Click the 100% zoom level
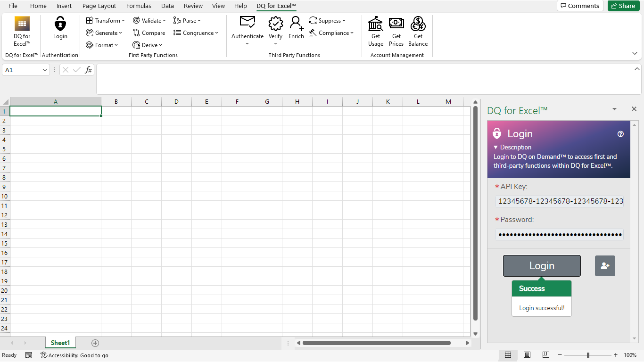 [x=630, y=355]
